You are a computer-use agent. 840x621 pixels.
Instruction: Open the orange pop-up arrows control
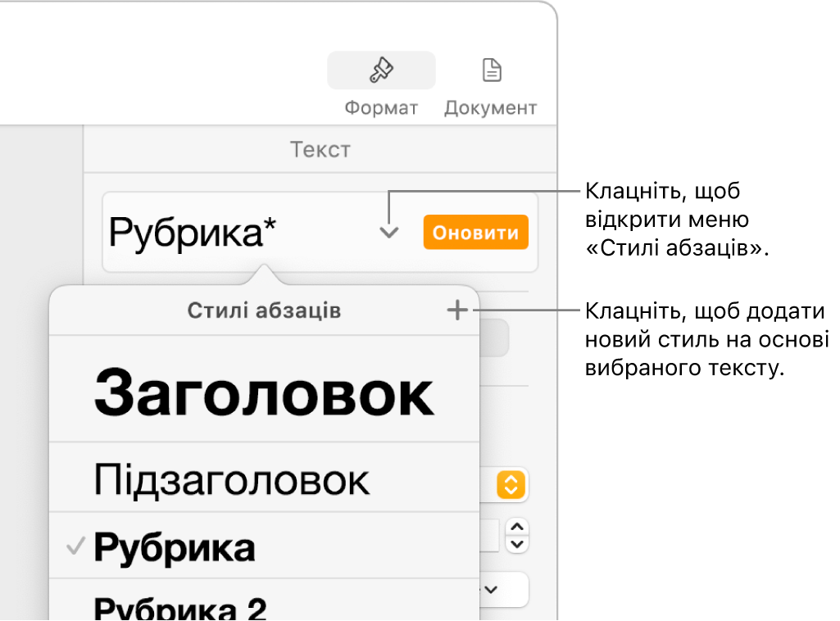tap(511, 485)
